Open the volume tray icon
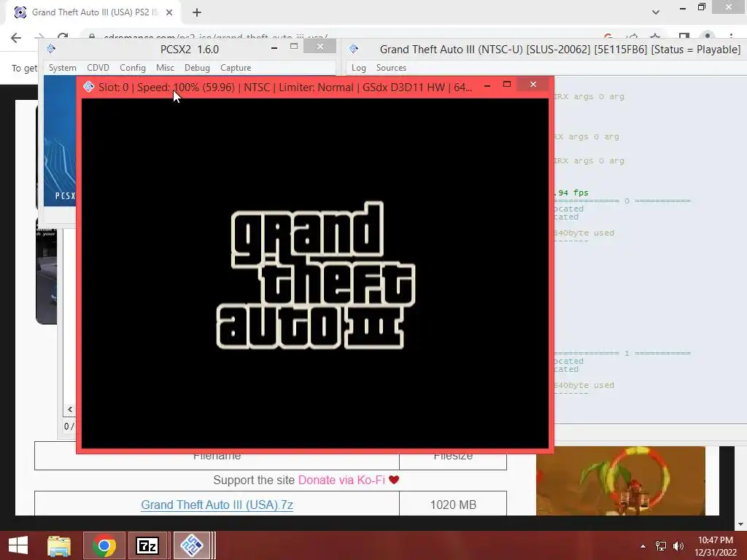The image size is (747, 560). 678,546
